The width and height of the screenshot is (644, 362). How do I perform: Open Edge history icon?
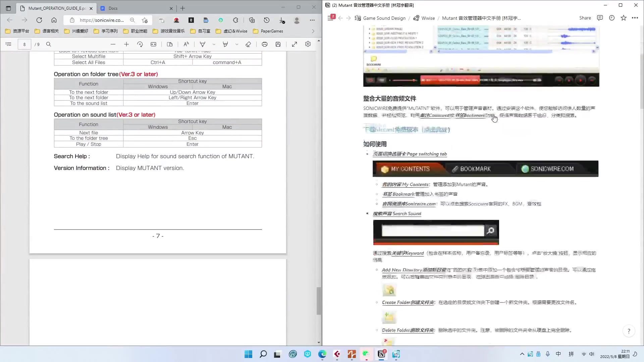tap(267, 20)
